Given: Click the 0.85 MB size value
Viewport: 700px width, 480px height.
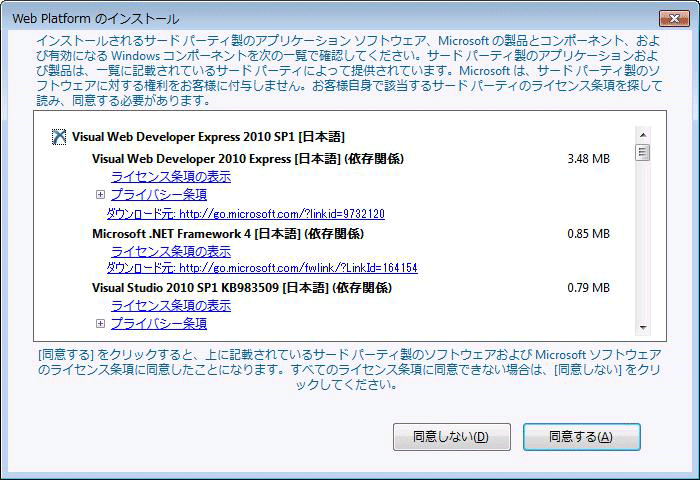Looking at the screenshot, I should pyautogui.click(x=588, y=234).
